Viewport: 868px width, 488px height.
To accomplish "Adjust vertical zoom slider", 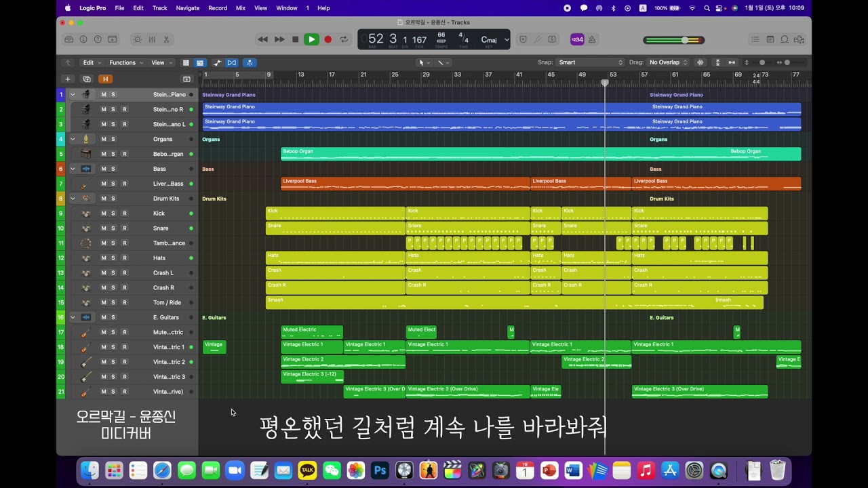I will click(762, 62).
